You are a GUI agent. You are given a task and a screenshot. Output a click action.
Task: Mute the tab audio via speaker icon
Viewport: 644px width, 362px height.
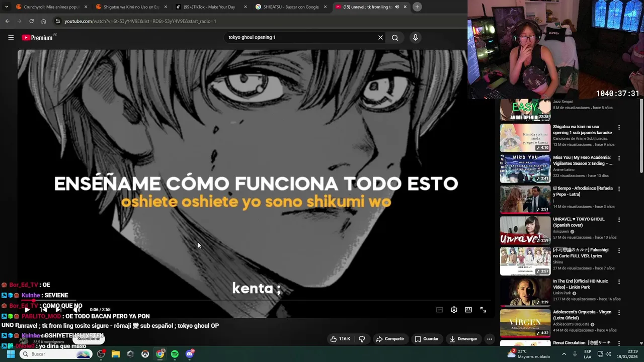(x=397, y=7)
